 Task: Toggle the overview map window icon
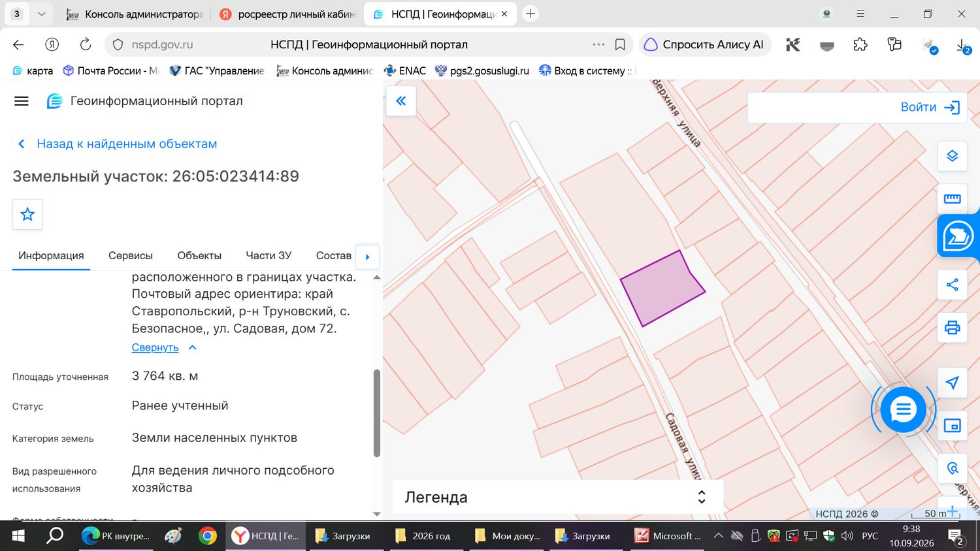953,426
